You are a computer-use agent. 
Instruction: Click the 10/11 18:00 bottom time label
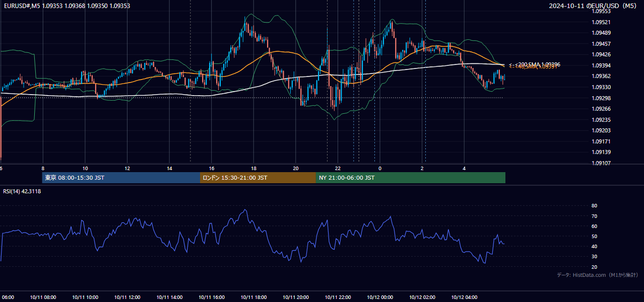253,297
